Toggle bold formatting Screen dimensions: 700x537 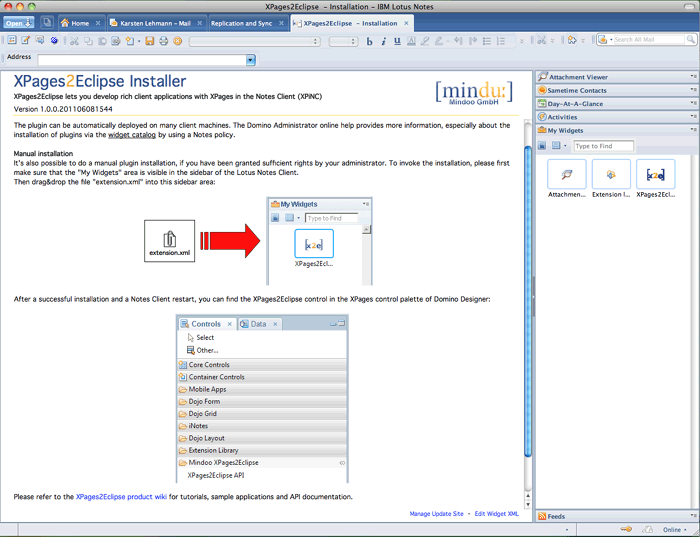[x=369, y=42]
